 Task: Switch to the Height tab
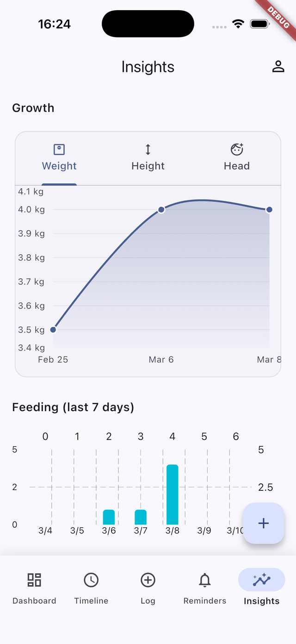coord(148,157)
